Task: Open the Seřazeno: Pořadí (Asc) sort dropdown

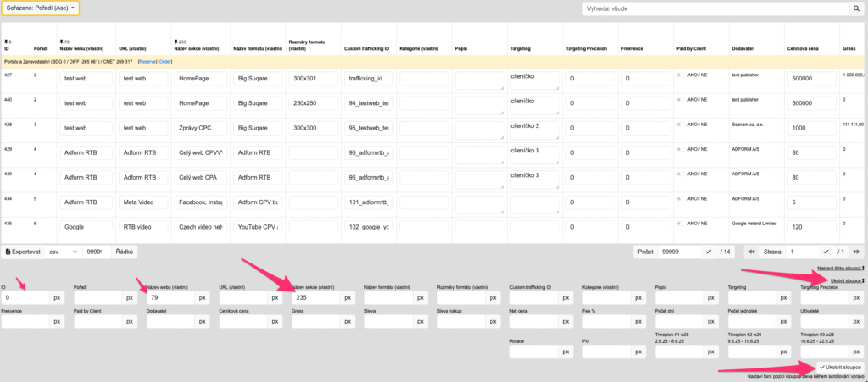Action: pyautogui.click(x=41, y=8)
